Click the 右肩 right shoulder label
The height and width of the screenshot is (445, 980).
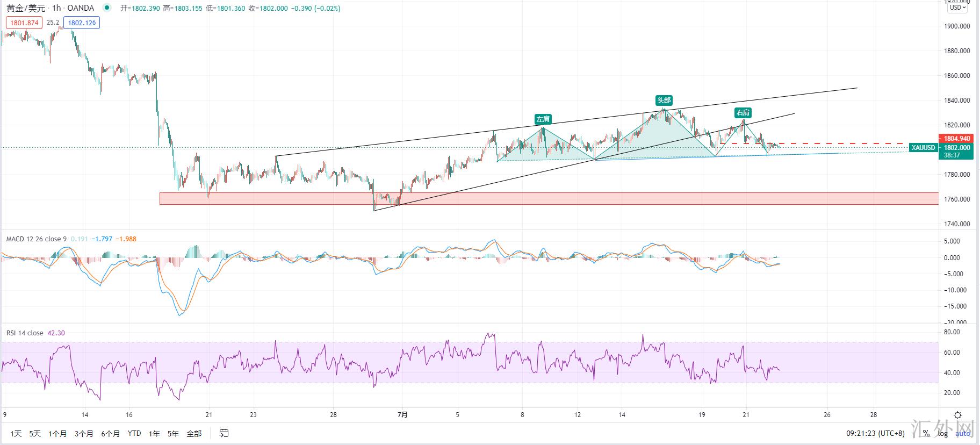coord(743,112)
